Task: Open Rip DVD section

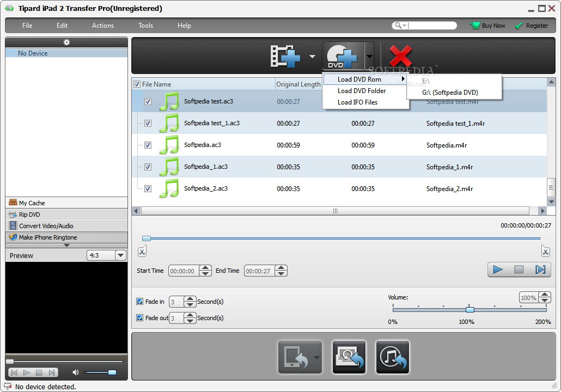Action: pos(66,215)
